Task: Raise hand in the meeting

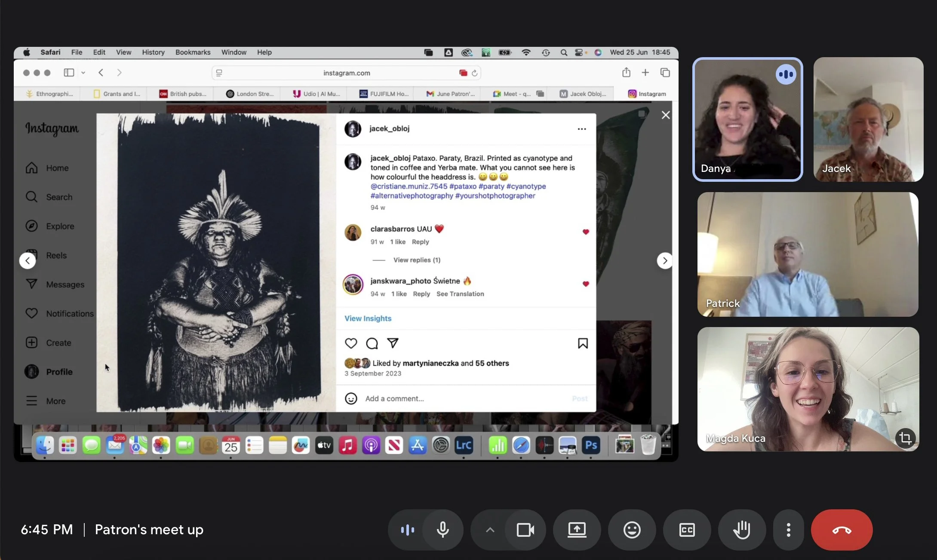Action: click(742, 530)
